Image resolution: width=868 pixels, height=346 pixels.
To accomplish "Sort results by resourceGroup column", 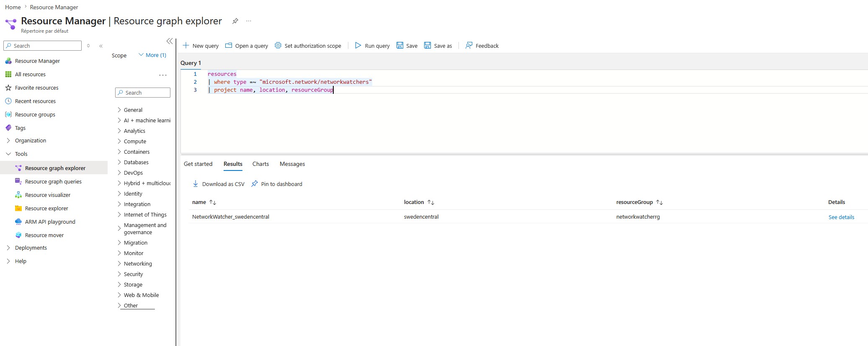I will tap(659, 202).
